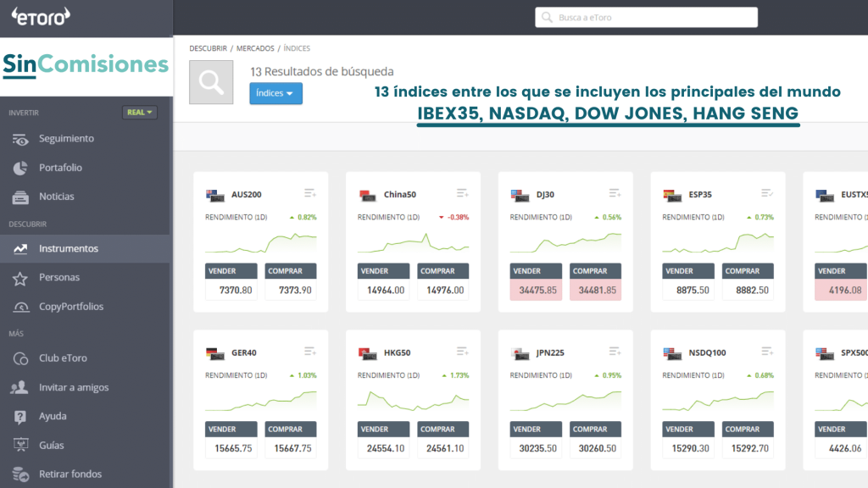
Task: Add China50 to watchlist icon
Action: (462, 193)
